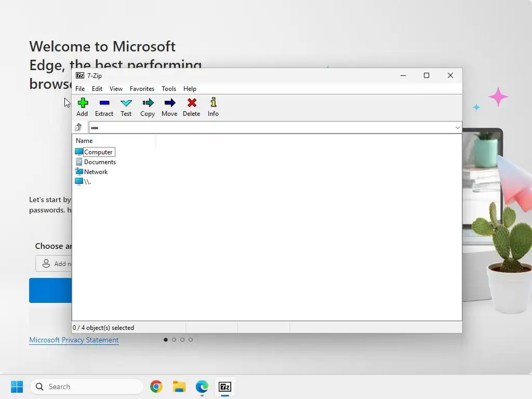This screenshot has width=532, height=399.
Task: Click the 7-Zip taskbar icon
Action: [x=225, y=387]
